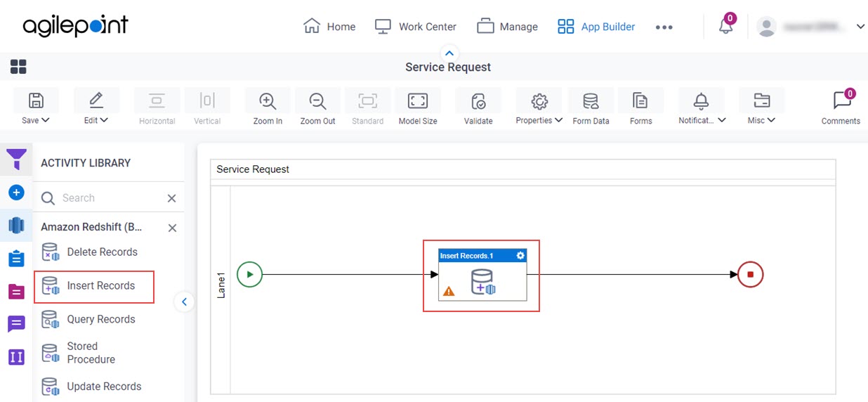Click the Service Request page title
This screenshot has height=402, width=868.
(448, 67)
